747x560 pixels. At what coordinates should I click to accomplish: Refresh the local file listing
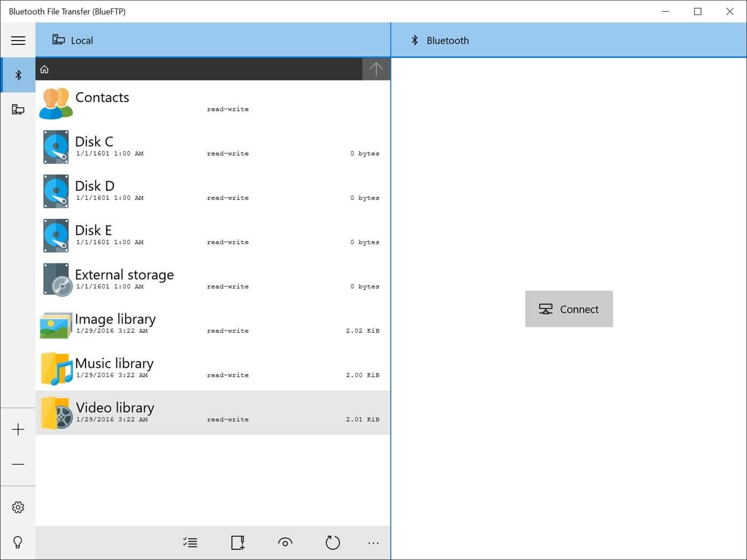pyautogui.click(x=332, y=542)
